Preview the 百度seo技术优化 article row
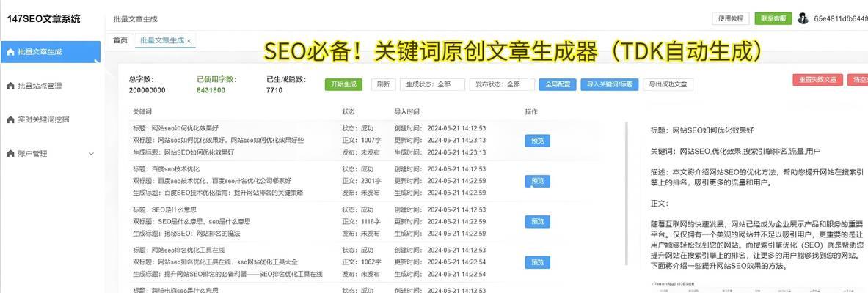Image resolution: width=868 pixels, height=293 pixels. point(537,181)
